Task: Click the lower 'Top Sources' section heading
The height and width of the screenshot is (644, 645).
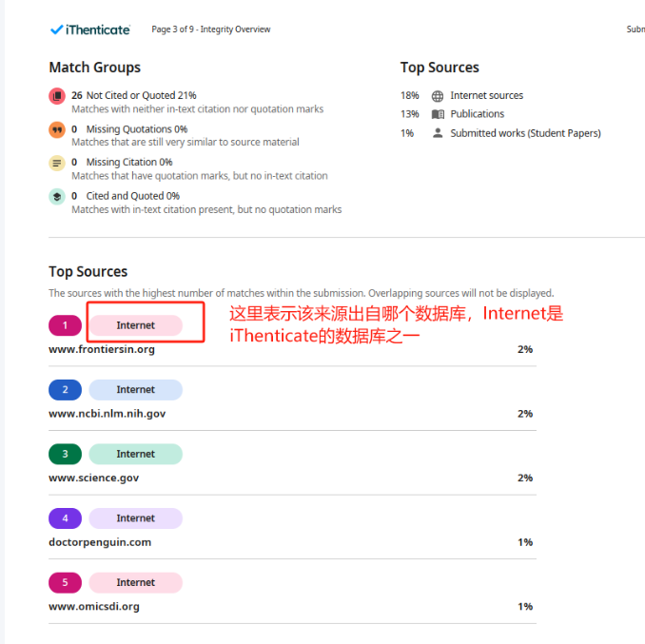Action: click(88, 272)
